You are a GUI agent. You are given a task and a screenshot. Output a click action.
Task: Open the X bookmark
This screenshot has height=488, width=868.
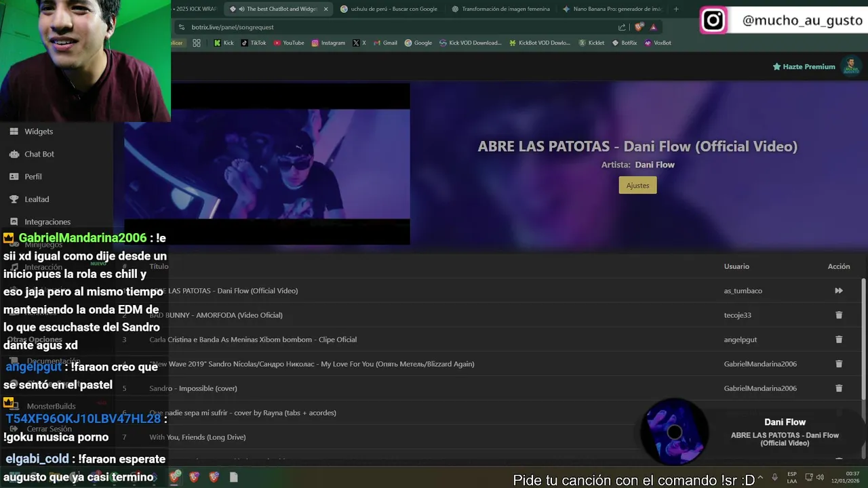point(359,43)
